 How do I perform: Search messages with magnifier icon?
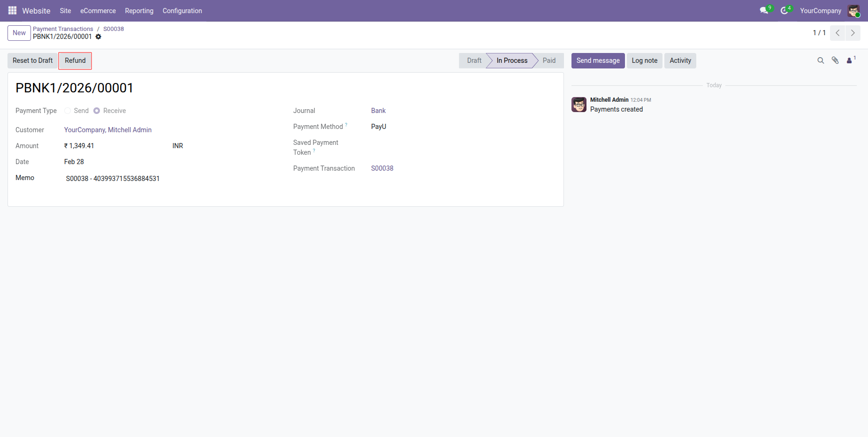tap(821, 60)
